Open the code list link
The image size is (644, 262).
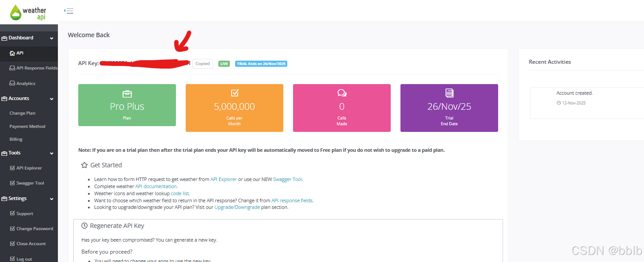tap(180, 193)
